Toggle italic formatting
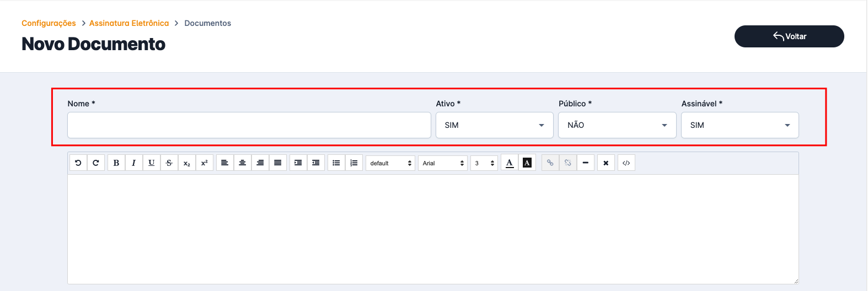868x291 pixels. [134, 163]
